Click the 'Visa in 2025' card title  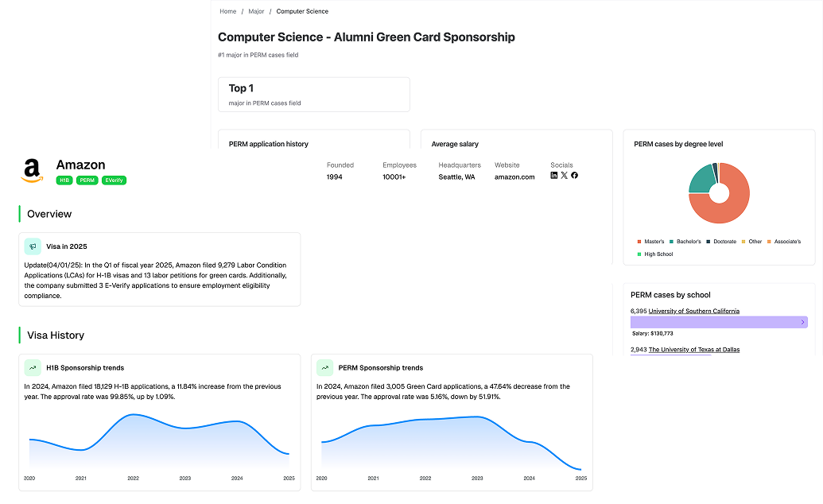[x=67, y=246]
